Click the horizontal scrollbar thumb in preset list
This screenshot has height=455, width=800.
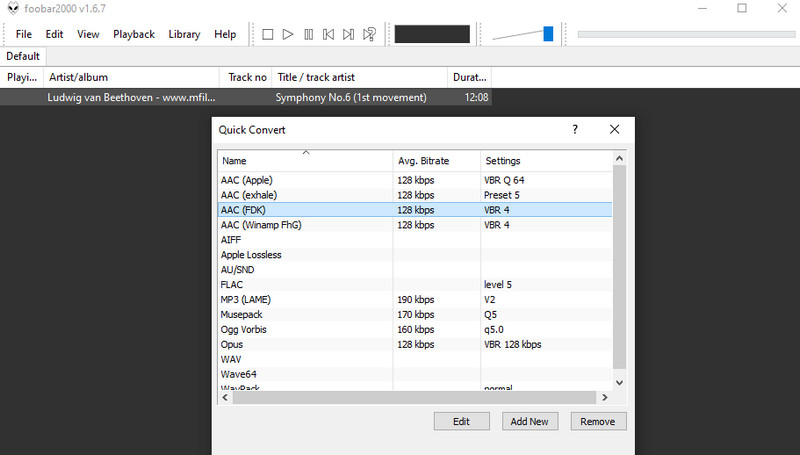[x=414, y=397]
